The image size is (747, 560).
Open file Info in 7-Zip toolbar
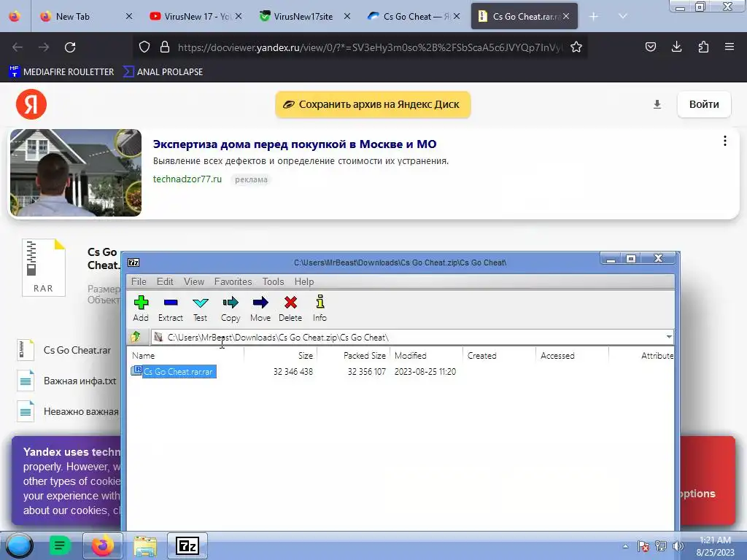tap(320, 308)
